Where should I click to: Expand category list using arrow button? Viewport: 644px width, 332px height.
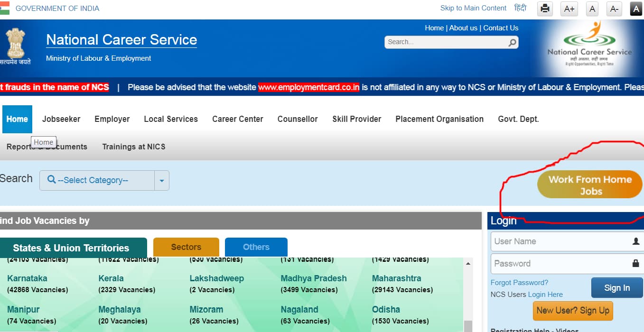point(162,181)
